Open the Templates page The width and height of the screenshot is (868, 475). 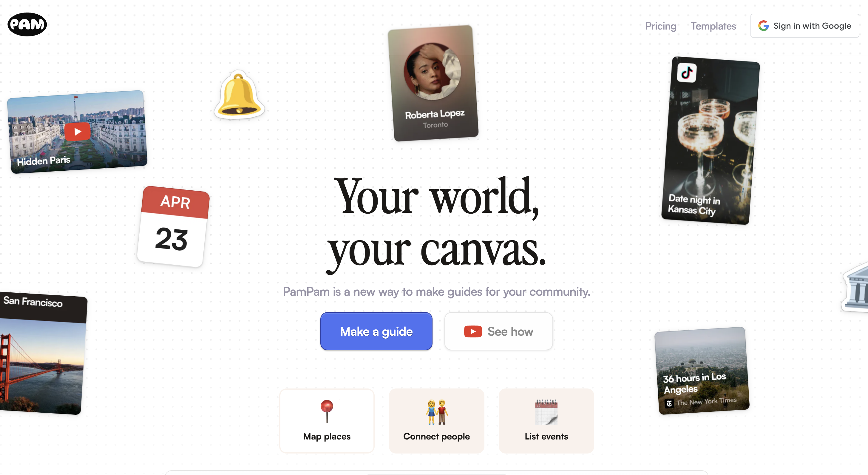tap(713, 26)
